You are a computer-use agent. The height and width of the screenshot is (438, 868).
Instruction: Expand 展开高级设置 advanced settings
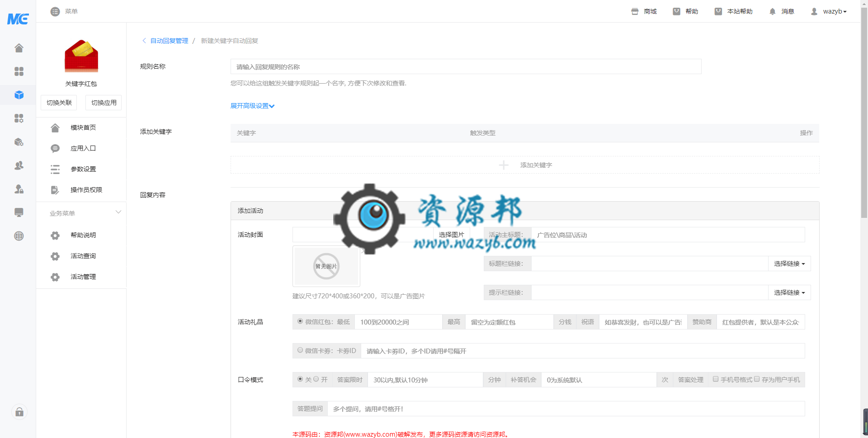(x=252, y=106)
